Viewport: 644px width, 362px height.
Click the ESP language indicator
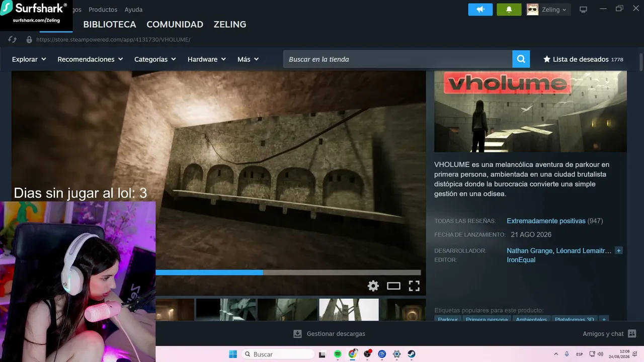pyautogui.click(x=580, y=354)
